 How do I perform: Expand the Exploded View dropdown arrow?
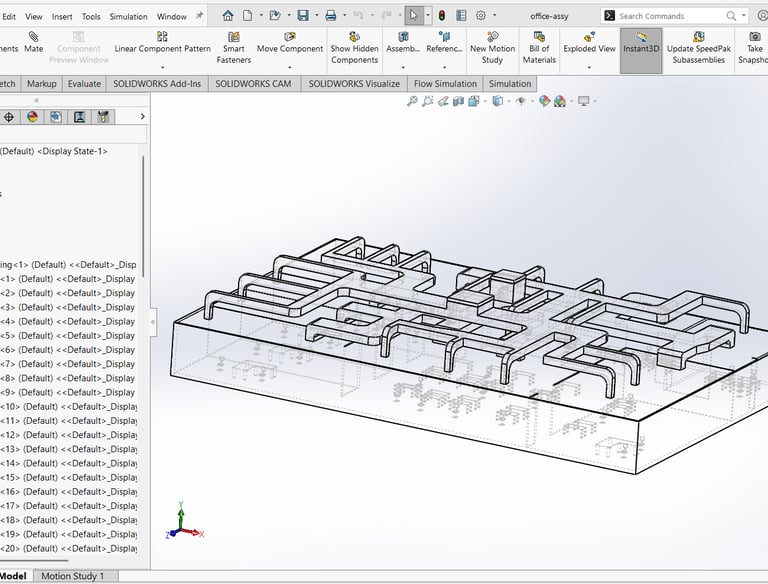tap(589, 68)
